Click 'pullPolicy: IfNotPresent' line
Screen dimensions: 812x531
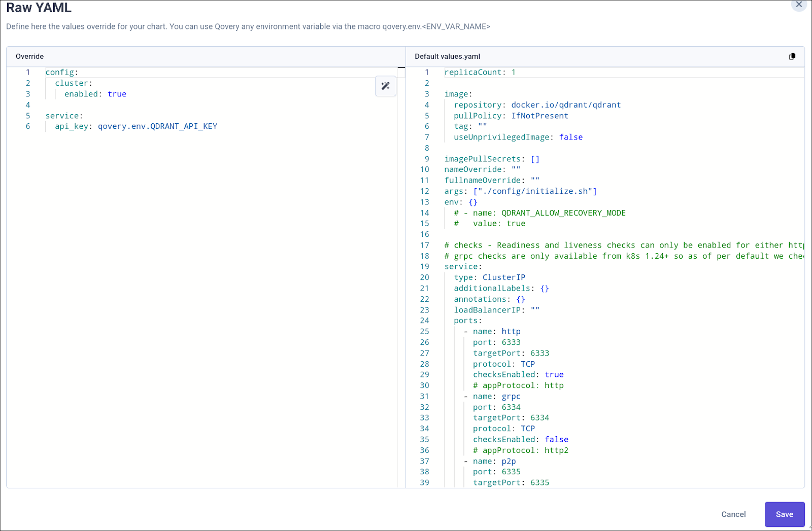[511, 116]
